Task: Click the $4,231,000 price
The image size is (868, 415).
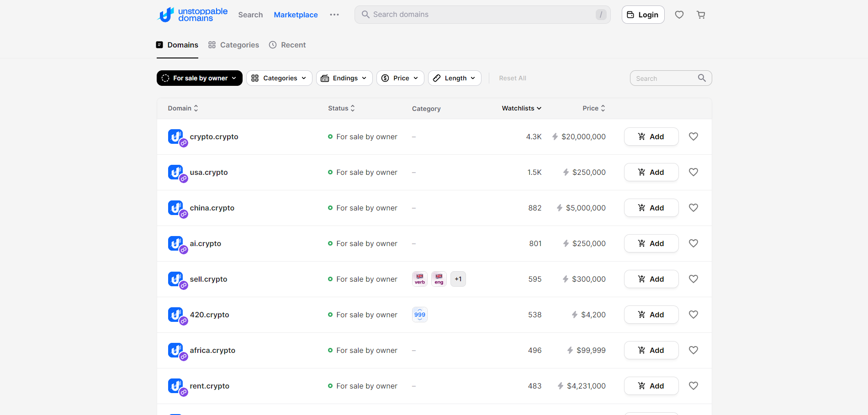Action: pos(586,386)
